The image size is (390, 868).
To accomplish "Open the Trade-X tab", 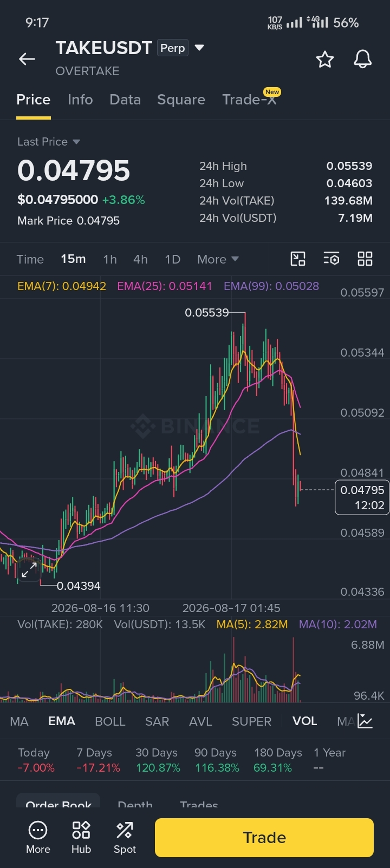I will pos(250,100).
